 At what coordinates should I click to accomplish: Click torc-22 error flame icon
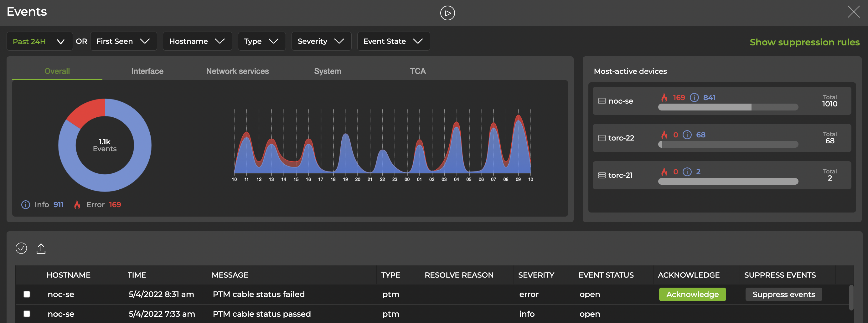664,135
